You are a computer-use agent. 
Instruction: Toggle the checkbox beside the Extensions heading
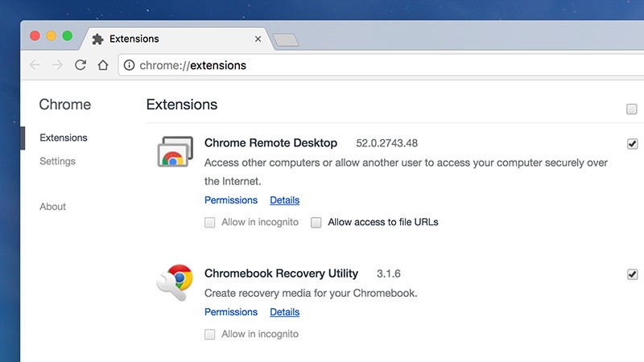(631, 109)
